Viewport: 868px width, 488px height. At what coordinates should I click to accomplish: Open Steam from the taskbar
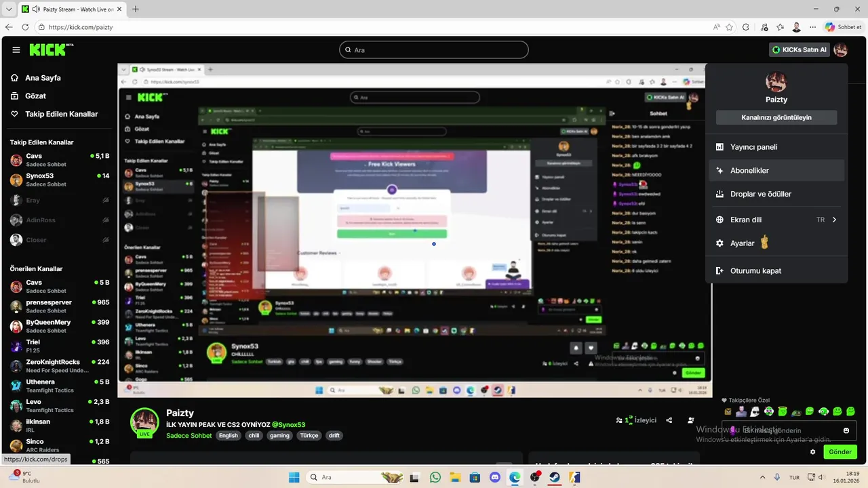pyautogui.click(x=555, y=477)
